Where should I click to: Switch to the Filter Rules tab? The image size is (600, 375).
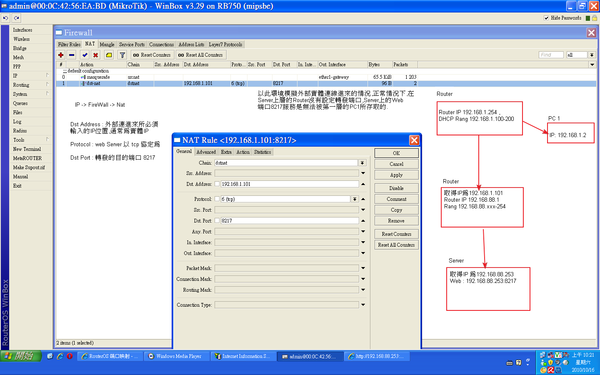pos(69,44)
